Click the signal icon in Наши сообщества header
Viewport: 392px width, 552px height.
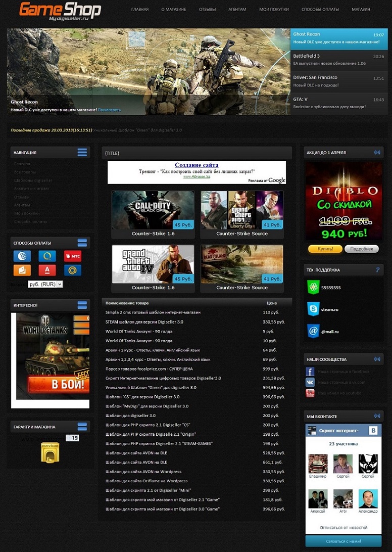[x=377, y=359]
